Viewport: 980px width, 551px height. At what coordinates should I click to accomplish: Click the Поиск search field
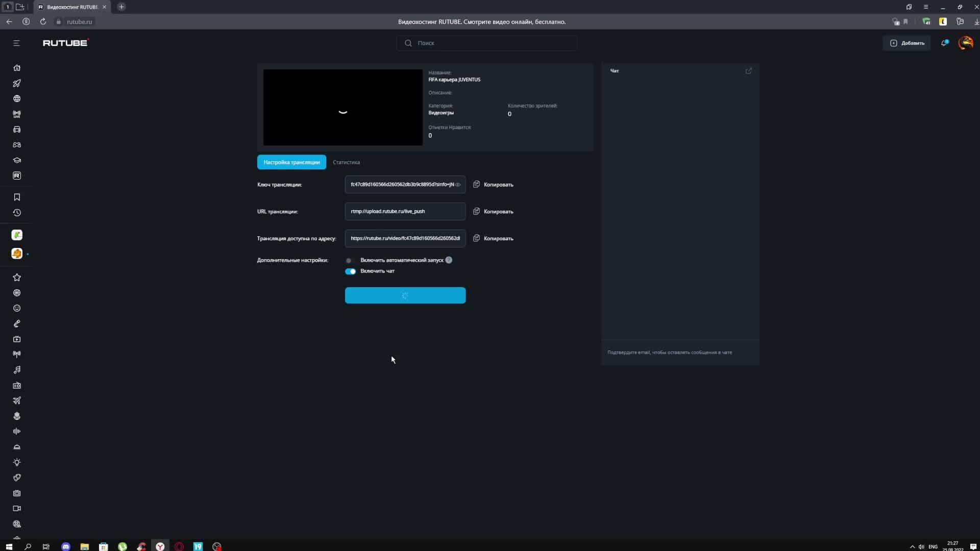pyautogui.click(x=487, y=43)
